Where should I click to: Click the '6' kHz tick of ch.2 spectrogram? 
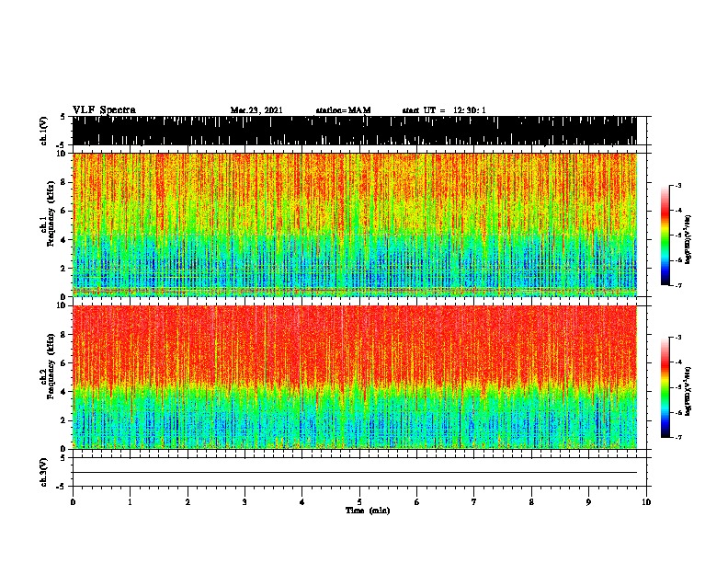tap(64, 363)
